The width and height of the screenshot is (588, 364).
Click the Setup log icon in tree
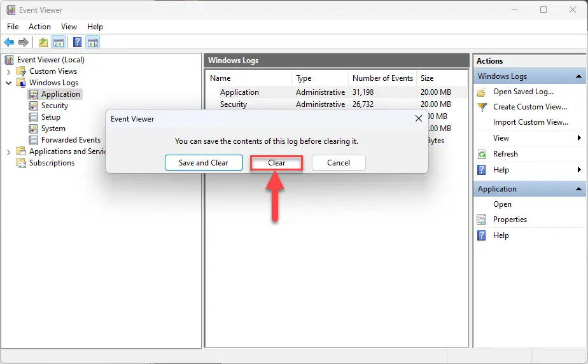click(33, 117)
